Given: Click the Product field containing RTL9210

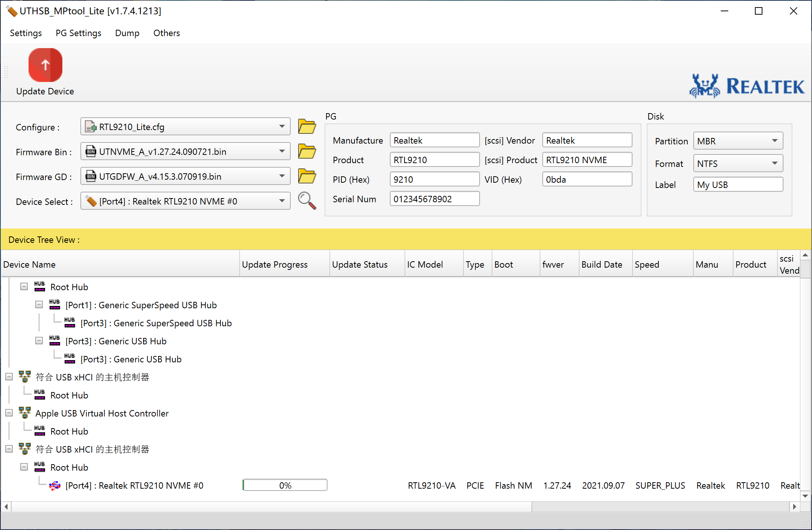Looking at the screenshot, I should (x=435, y=160).
